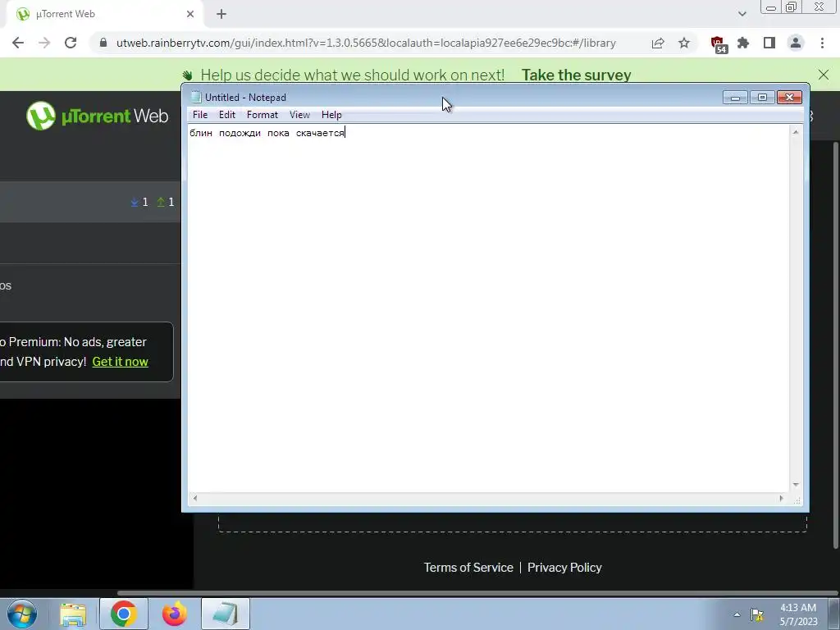This screenshot has height=630, width=840.
Task: Open the View menu in Notepad
Action: 299,115
